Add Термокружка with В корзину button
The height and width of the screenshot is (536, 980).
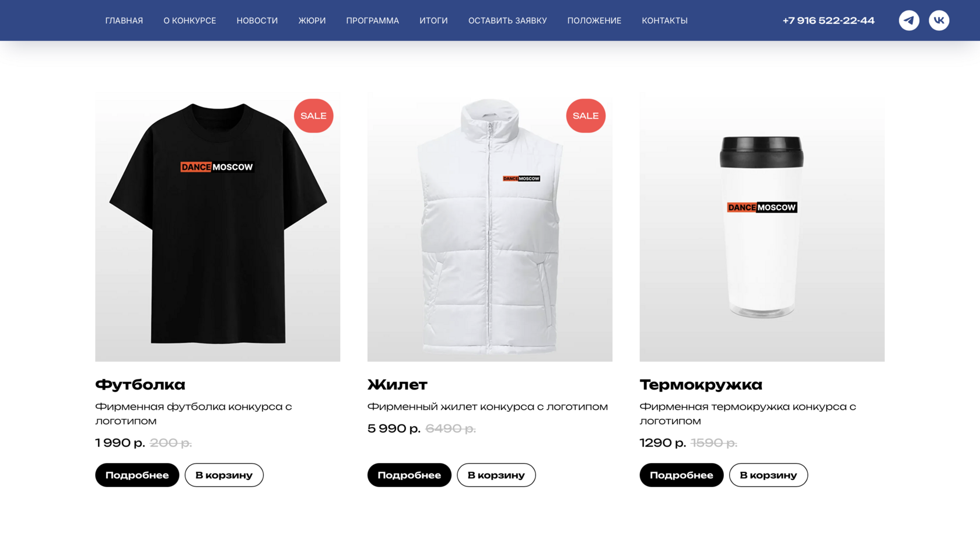[x=768, y=475]
